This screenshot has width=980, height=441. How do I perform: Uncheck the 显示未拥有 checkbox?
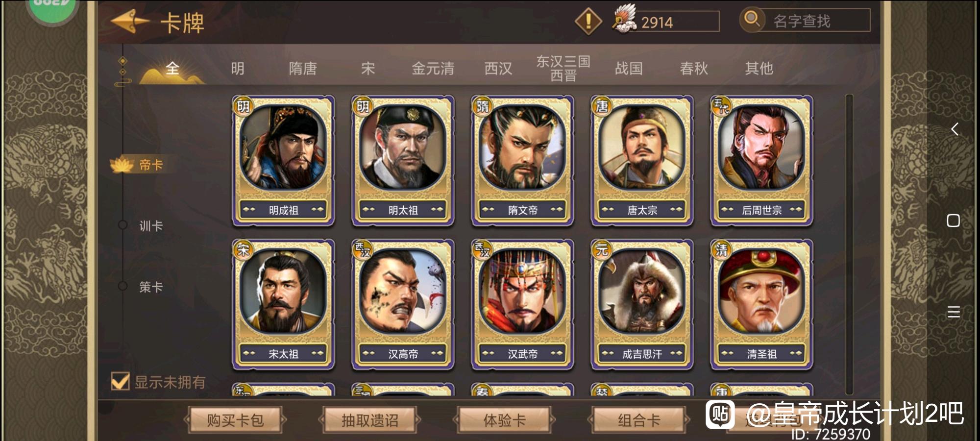coord(120,381)
